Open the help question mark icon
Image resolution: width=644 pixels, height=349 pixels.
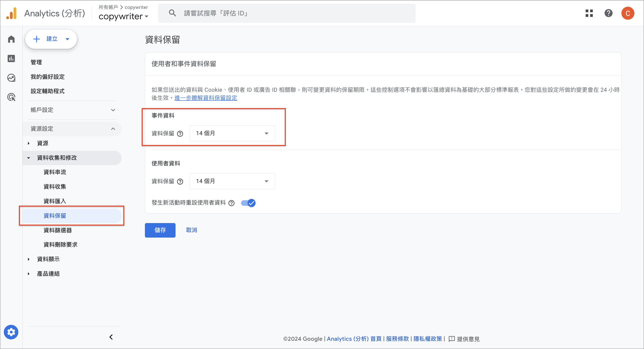click(x=608, y=13)
